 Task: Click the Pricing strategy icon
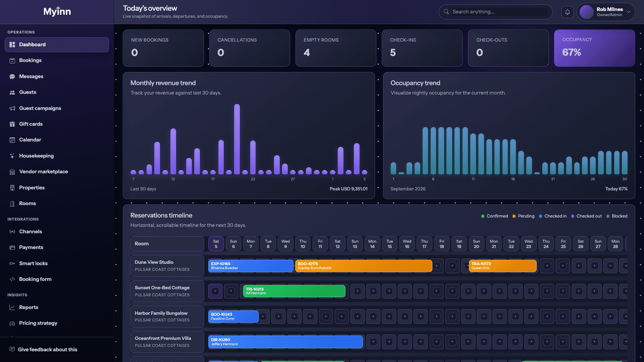[12, 323]
